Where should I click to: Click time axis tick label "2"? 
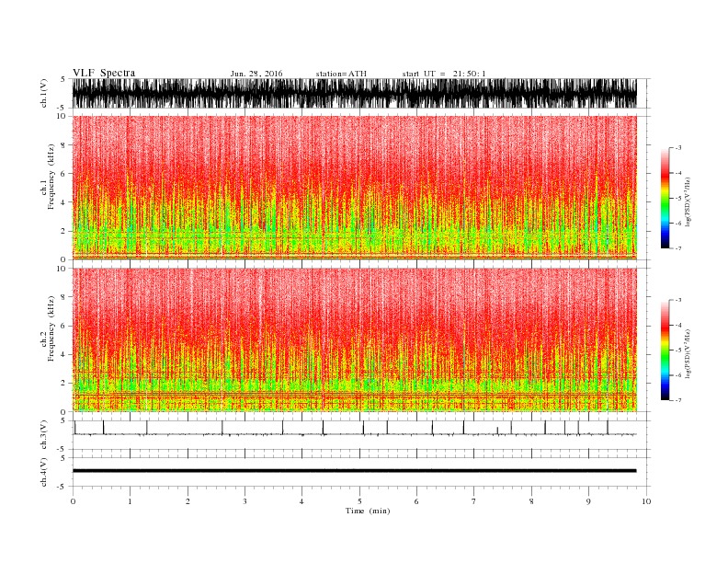[x=188, y=501]
